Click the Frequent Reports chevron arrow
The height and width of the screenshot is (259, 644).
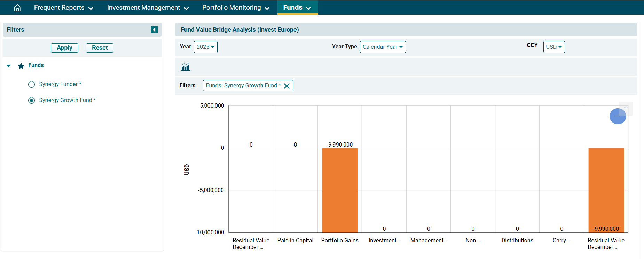click(x=91, y=8)
